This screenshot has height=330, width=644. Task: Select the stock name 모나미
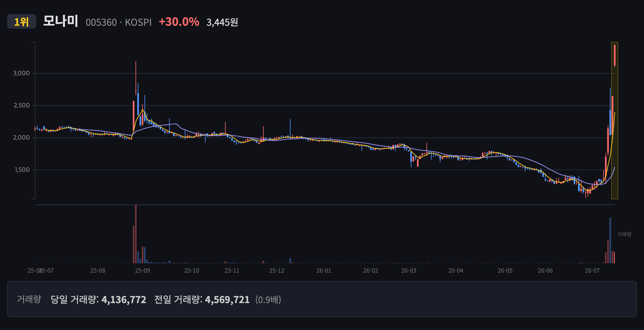61,21
